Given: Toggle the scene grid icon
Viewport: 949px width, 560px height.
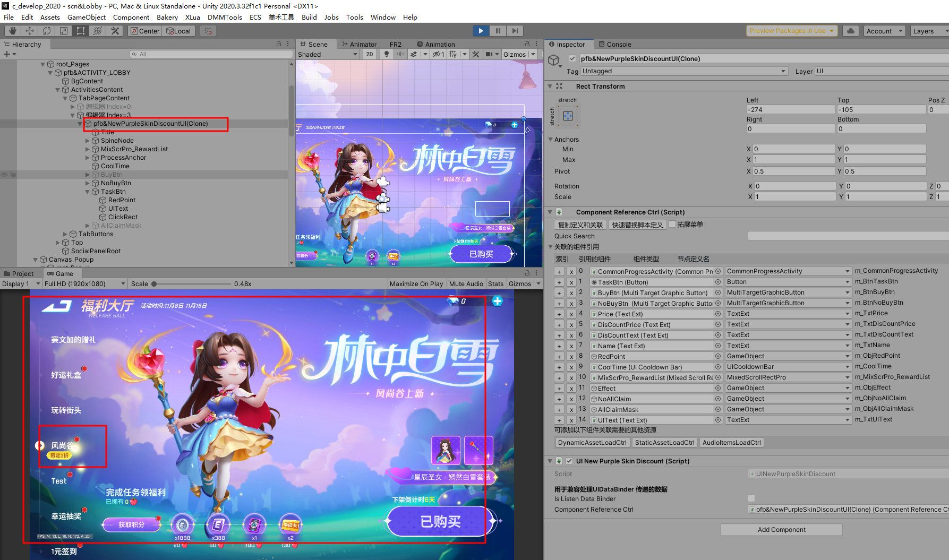Looking at the screenshot, I should point(453,54).
